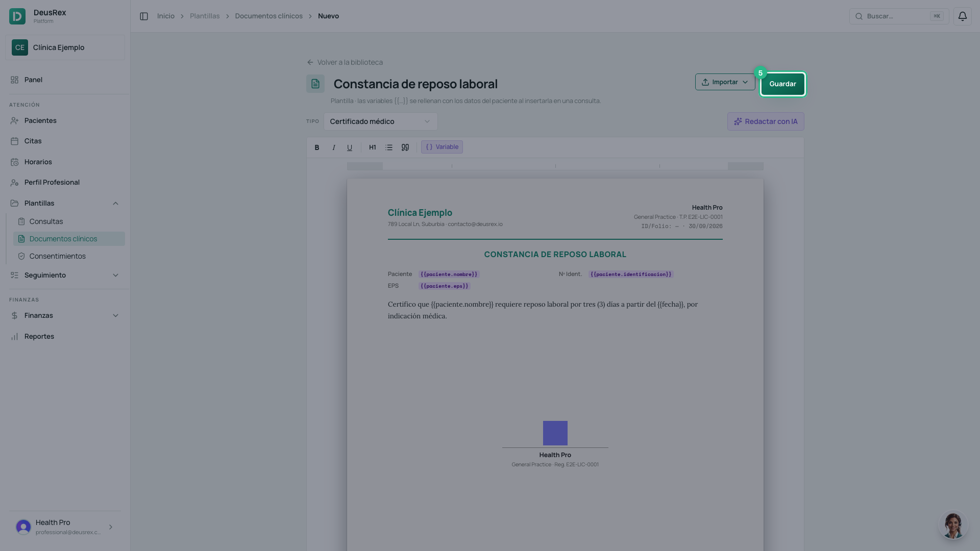Expand the Seguimiento section
This screenshot has width=980, height=551.
65,275
